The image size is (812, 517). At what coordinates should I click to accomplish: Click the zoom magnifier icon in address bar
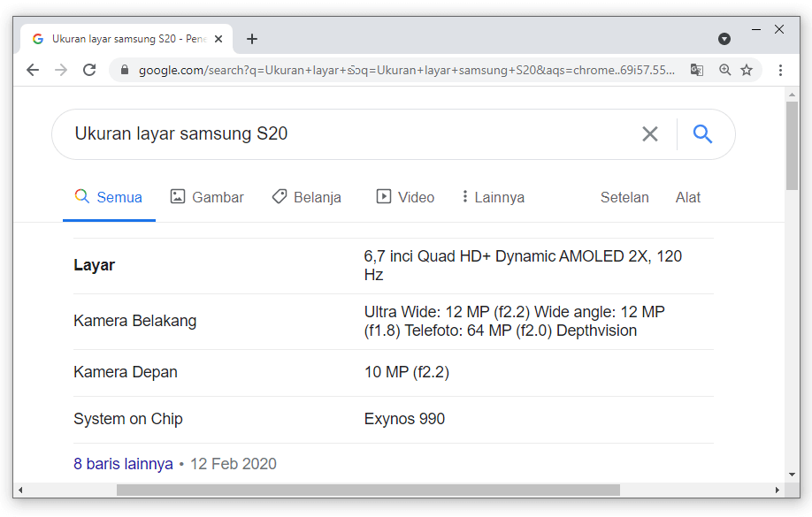[x=725, y=70]
